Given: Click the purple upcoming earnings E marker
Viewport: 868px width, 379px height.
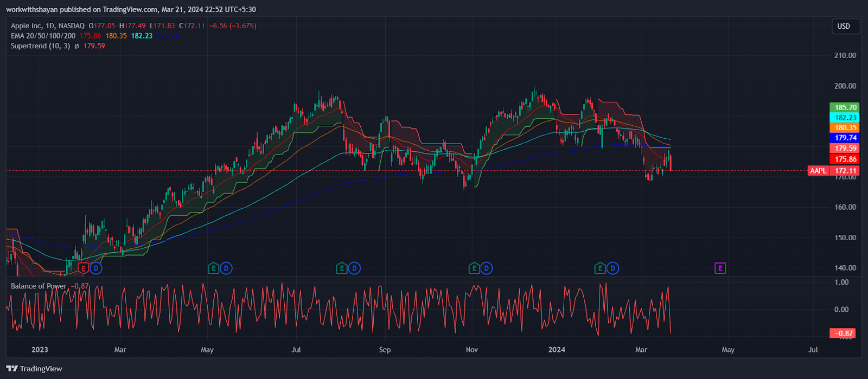Looking at the screenshot, I should tap(720, 268).
